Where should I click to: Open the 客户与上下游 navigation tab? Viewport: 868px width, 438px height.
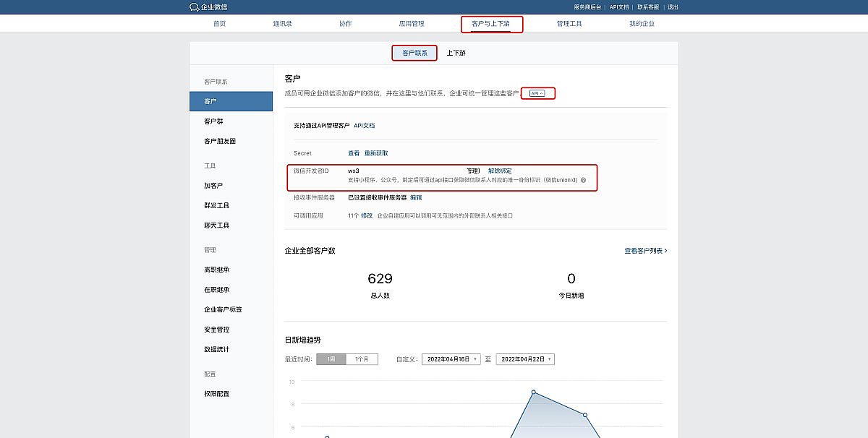[491, 24]
